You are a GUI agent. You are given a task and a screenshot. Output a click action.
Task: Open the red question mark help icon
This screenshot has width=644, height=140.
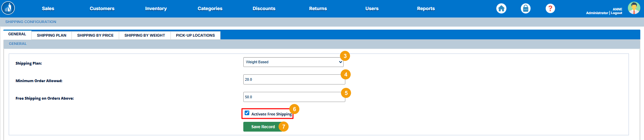[550, 8]
